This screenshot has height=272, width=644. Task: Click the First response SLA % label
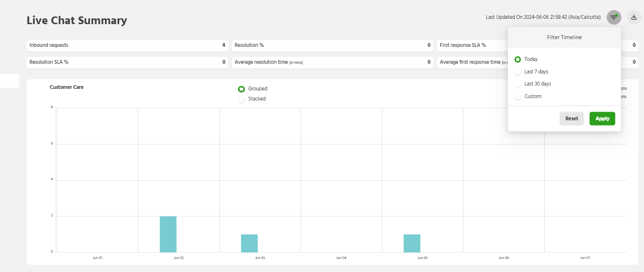pos(463,45)
